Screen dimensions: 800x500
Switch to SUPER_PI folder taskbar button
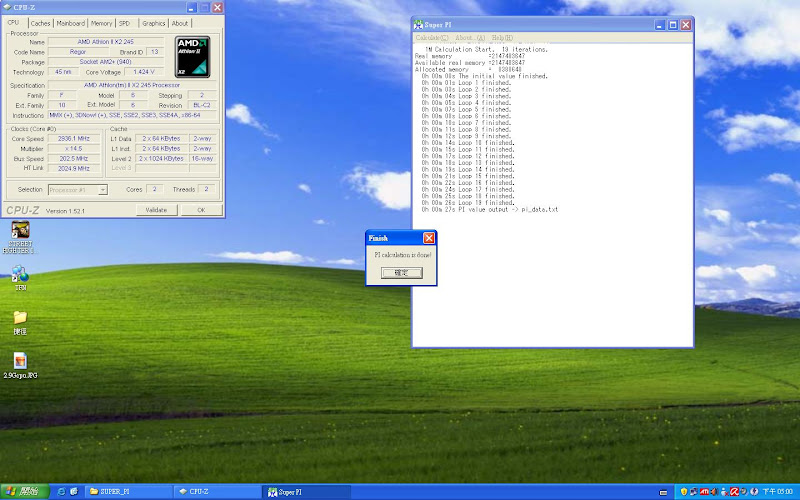[x=128, y=492]
